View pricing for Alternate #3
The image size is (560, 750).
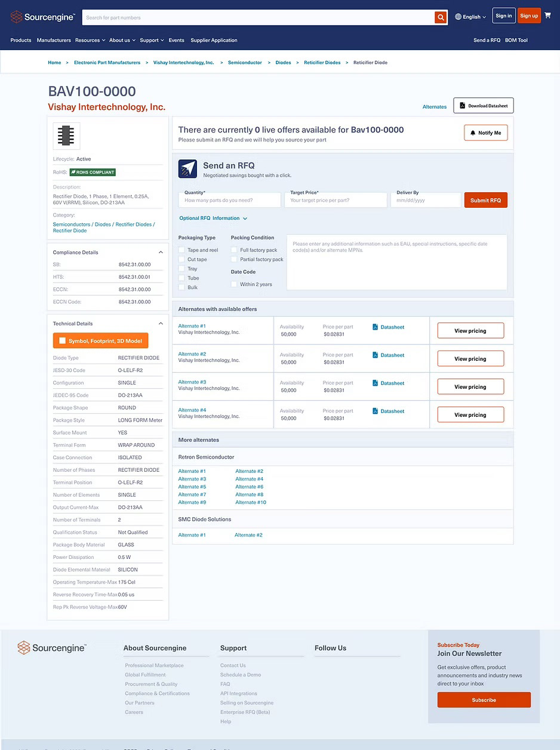(x=470, y=387)
